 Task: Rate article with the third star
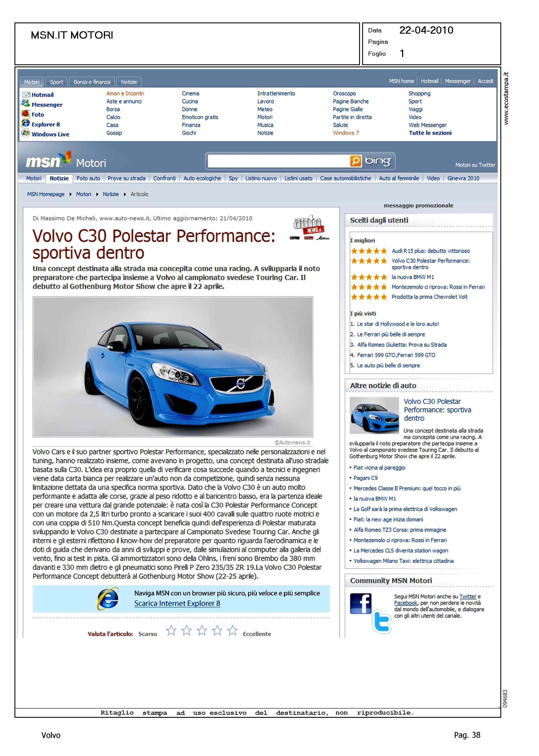click(x=202, y=630)
